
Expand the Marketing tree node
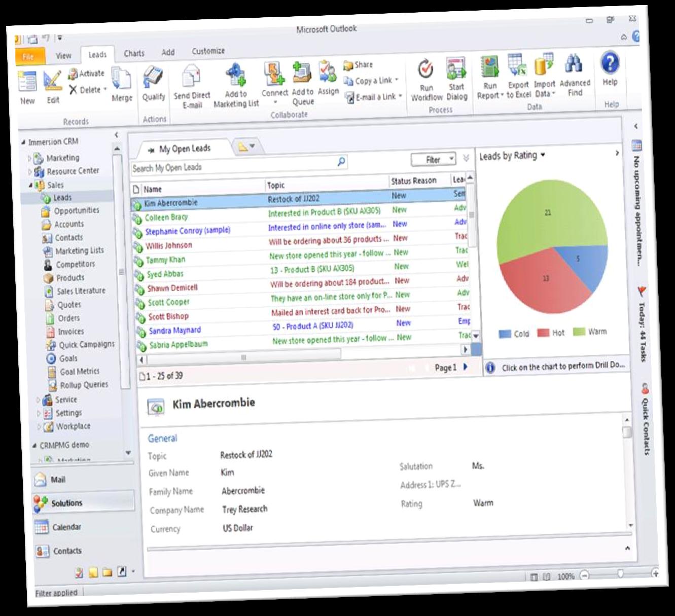(x=29, y=159)
